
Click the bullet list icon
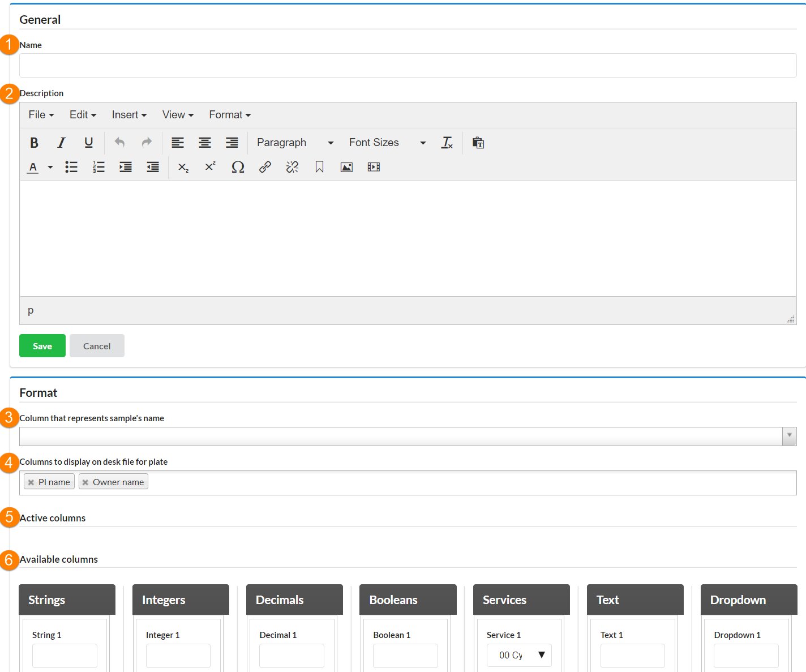(x=71, y=167)
